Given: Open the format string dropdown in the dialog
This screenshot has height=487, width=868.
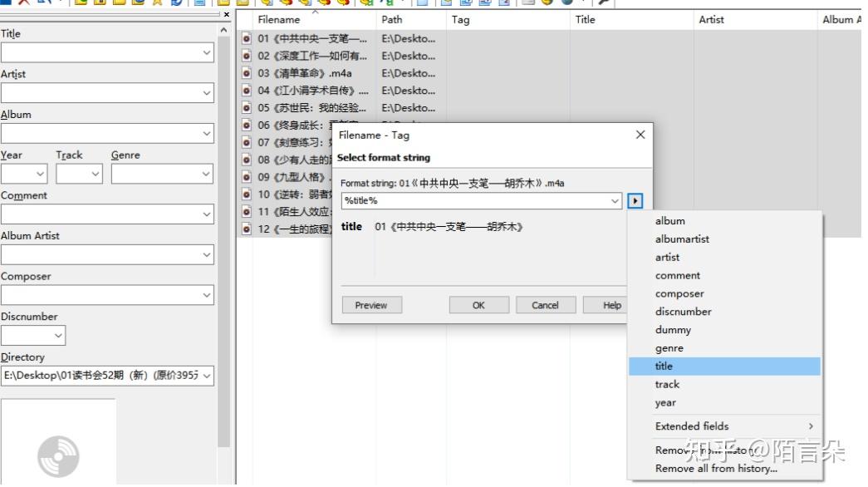Looking at the screenshot, I should click(614, 201).
